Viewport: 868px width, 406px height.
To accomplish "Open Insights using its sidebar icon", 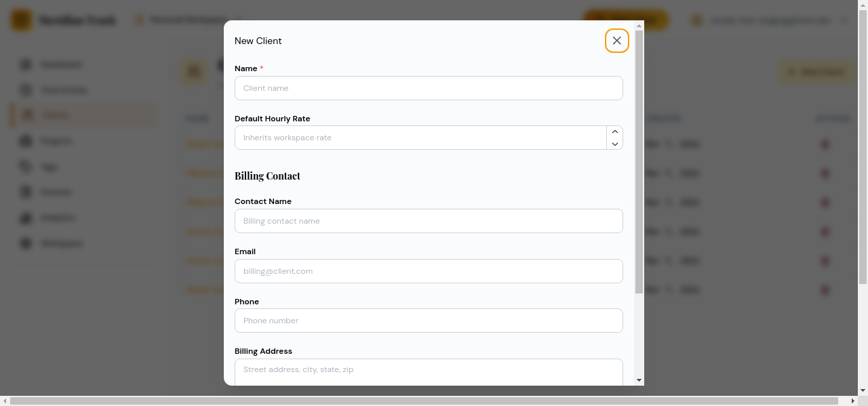I will point(25,217).
